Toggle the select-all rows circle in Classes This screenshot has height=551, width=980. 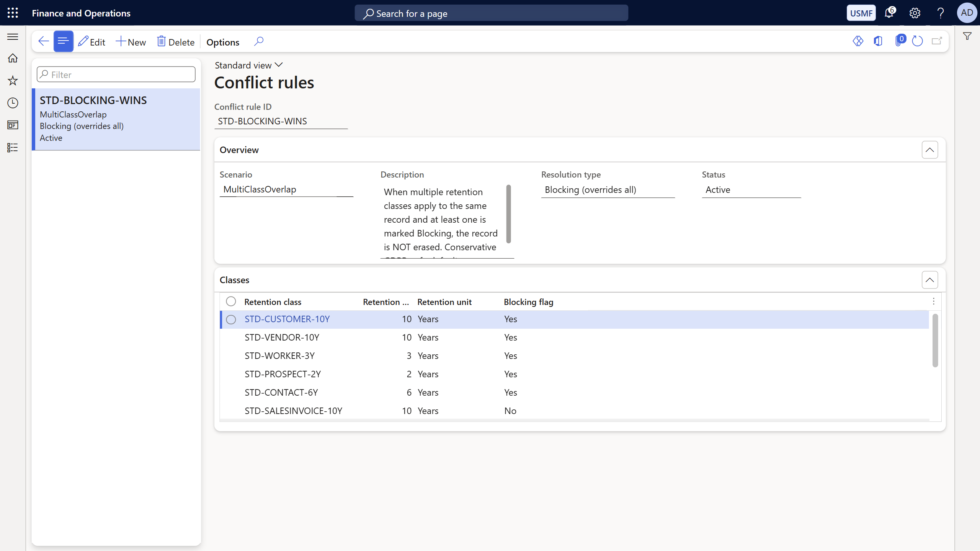point(231,302)
